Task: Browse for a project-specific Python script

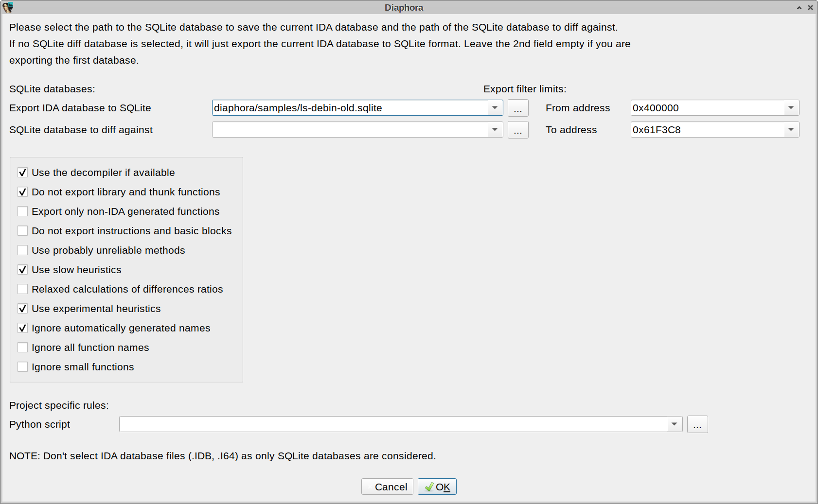Action: 697,424
